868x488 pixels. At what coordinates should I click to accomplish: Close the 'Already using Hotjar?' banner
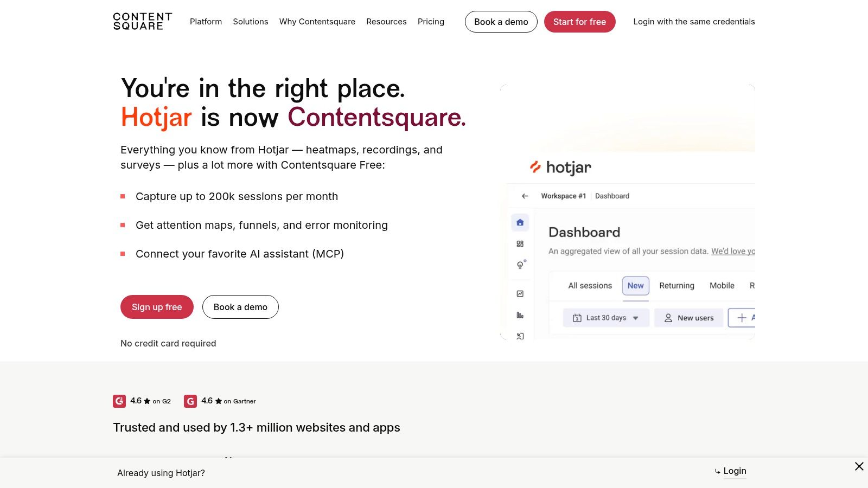pyautogui.click(x=859, y=466)
